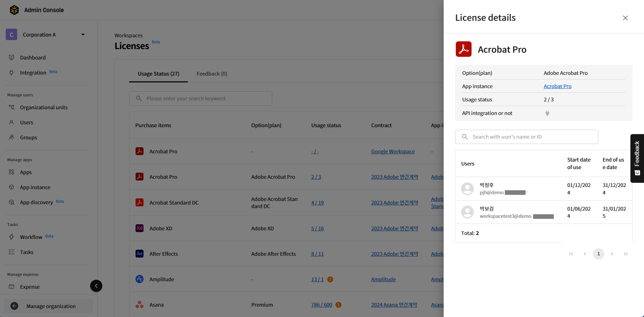Expand the Corporation A dropdown arrow

[83, 35]
